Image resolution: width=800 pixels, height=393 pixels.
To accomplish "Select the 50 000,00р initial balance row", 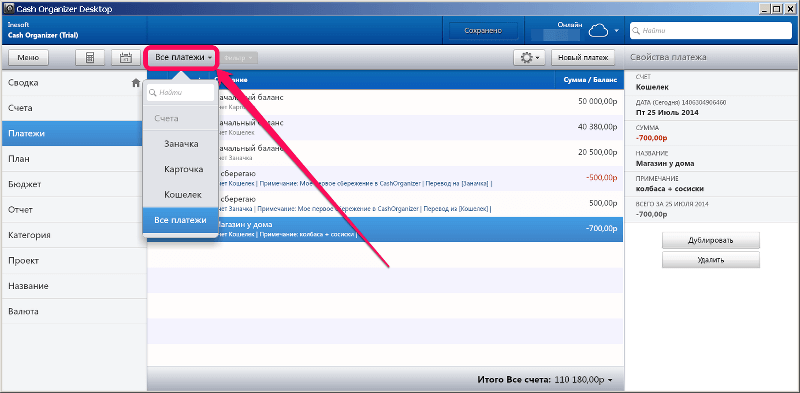I will click(x=385, y=102).
